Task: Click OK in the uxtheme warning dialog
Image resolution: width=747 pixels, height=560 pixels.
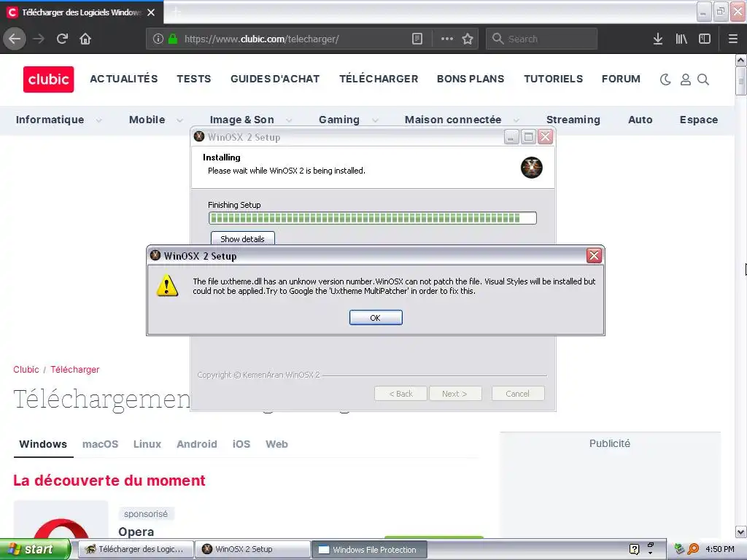Action: coord(376,318)
